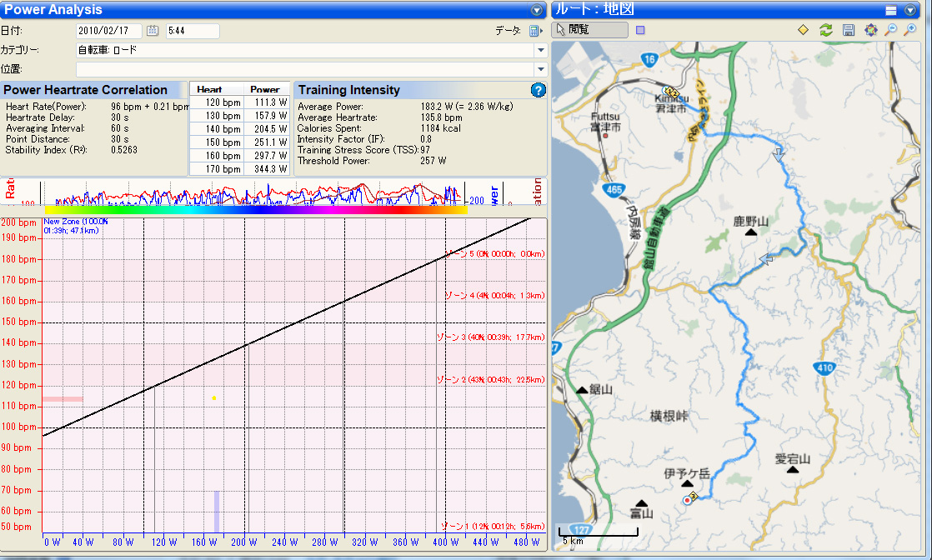
Task: Open the ルート:地図 panel menu arrow
Action: [x=910, y=10]
